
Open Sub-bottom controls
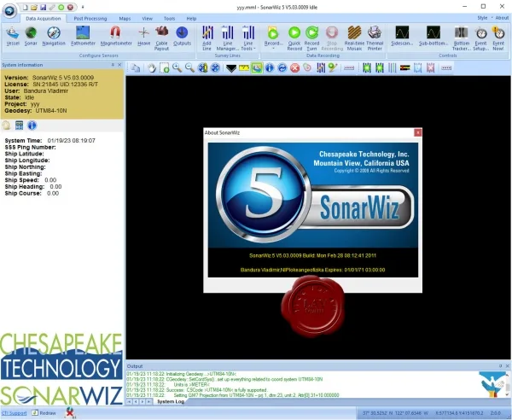point(433,36)
